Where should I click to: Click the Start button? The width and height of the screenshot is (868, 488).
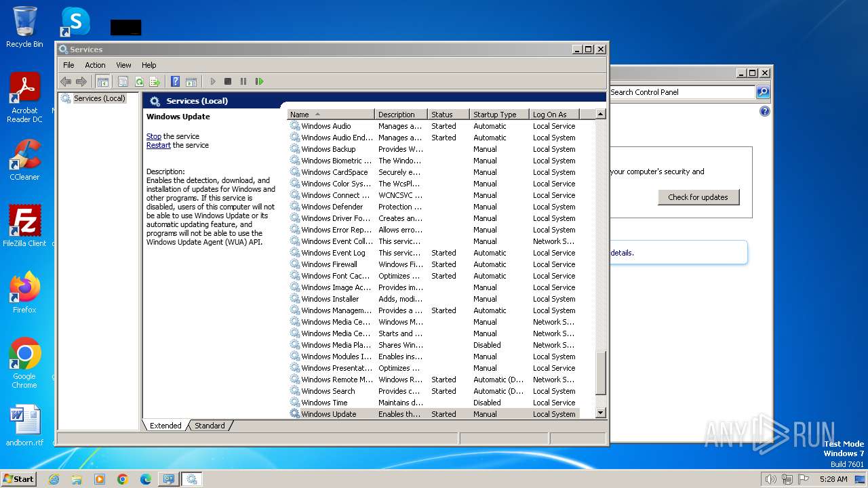[18, 479]
